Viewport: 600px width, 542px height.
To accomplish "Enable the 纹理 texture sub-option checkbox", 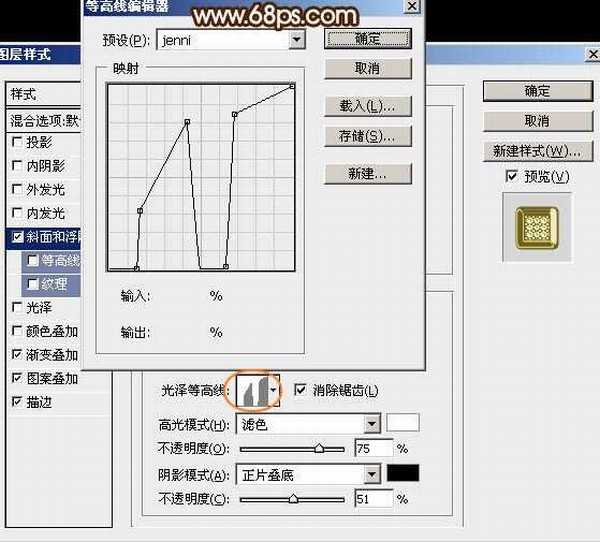I will [33, 284].
